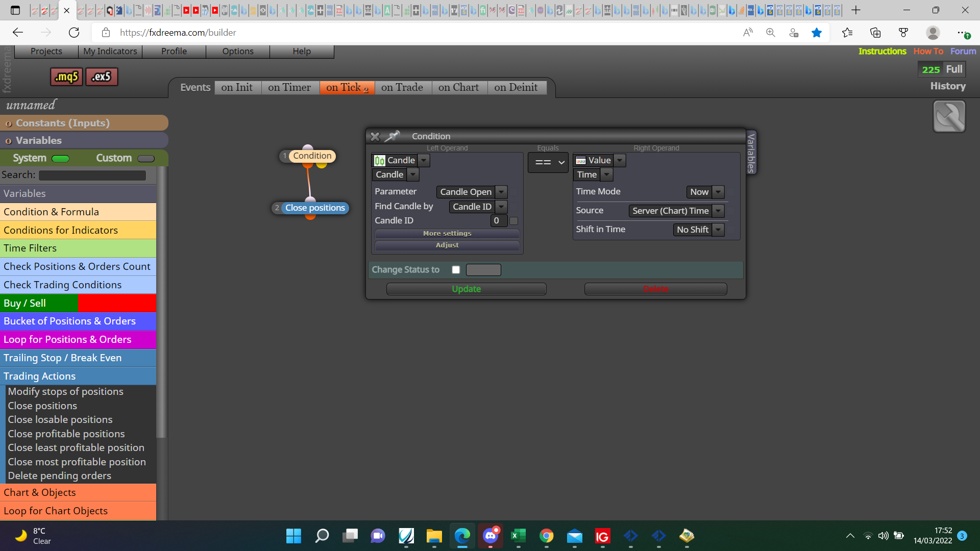Select the Close positions block on canvas

tap(315, 208)
